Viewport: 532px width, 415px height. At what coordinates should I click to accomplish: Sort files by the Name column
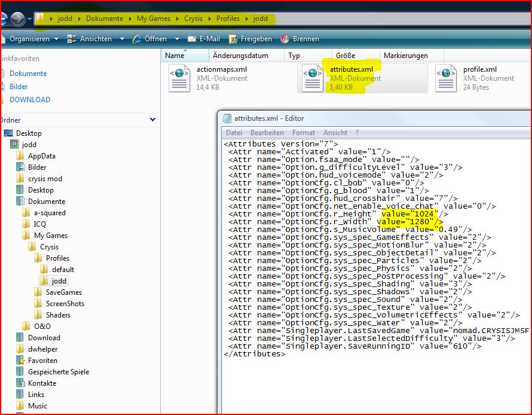pyautogui.click(x=185, y=55)
